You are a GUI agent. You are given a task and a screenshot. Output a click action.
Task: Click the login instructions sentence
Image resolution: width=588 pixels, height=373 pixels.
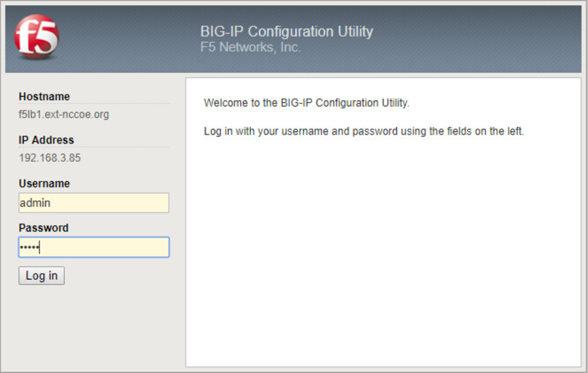tap(363, 132)
